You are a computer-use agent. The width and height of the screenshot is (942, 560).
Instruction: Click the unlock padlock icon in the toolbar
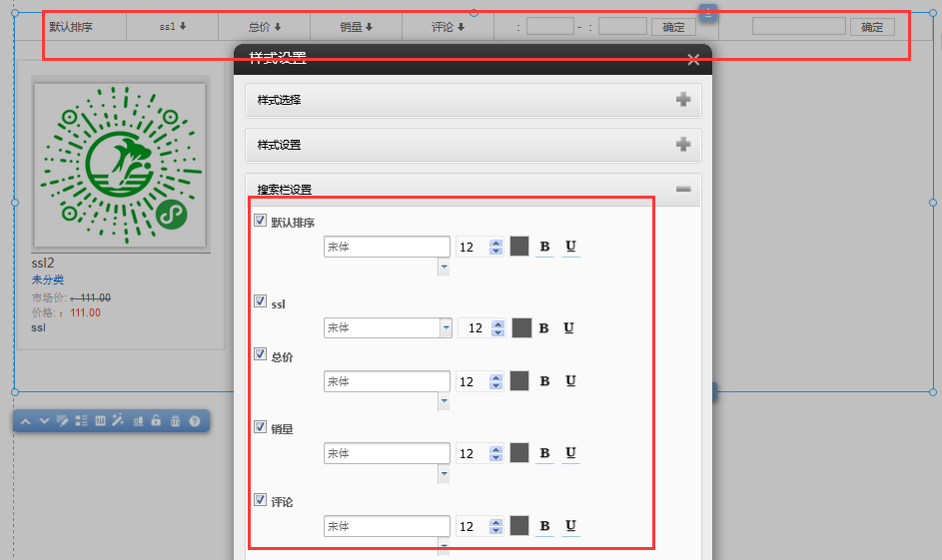[156, 421]
